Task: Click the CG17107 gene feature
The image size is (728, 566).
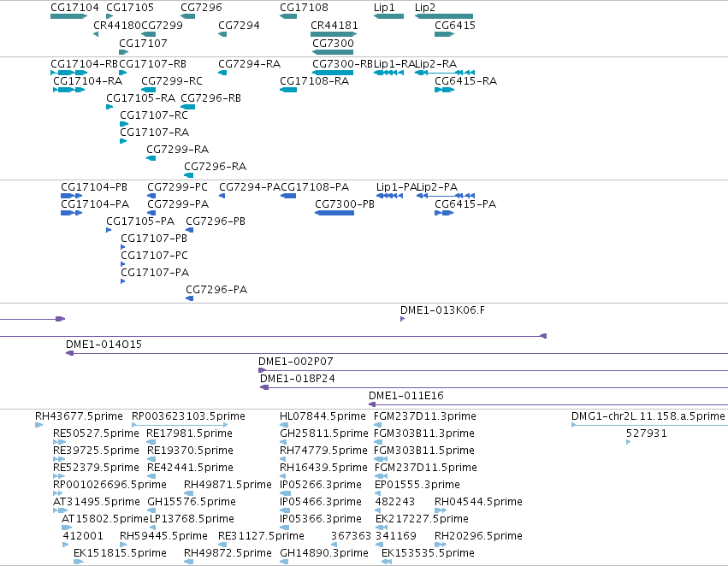Action: coord(123,52)
